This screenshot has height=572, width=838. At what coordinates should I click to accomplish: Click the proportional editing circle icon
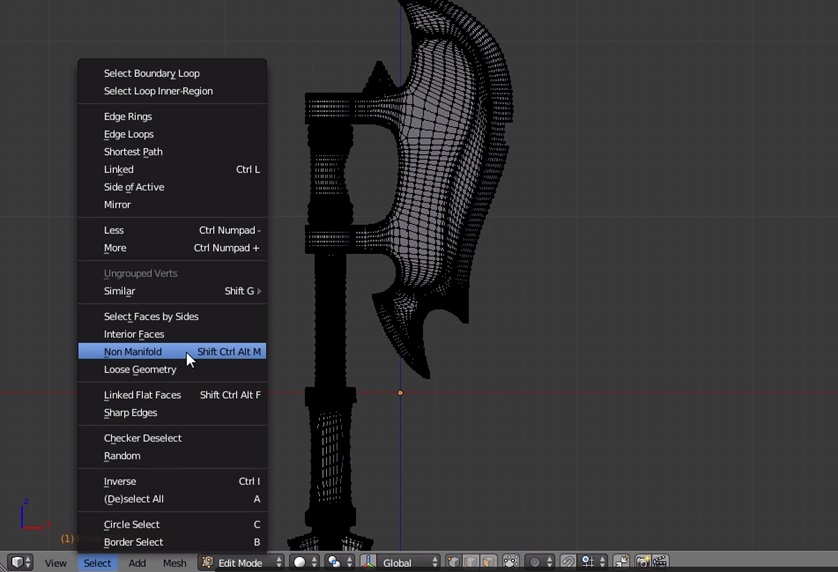tap(534, 562)
